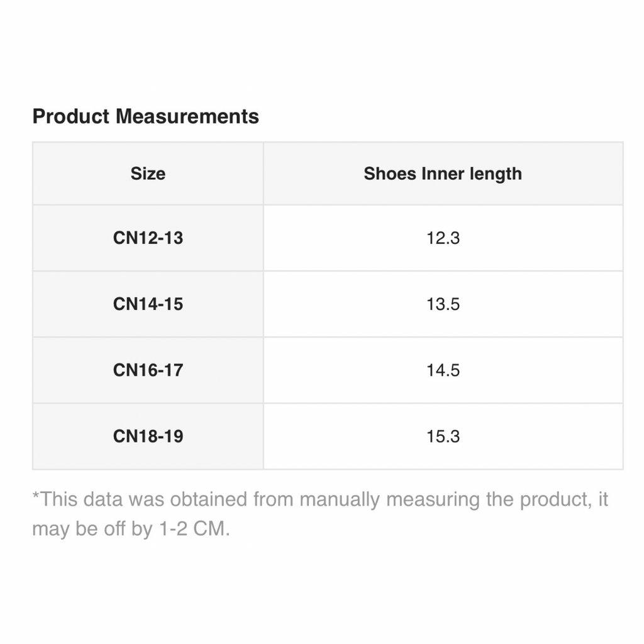Screen dimensions: 644x644
Task: Click the 14.5 inner length value
Action: tap(443, 370)
